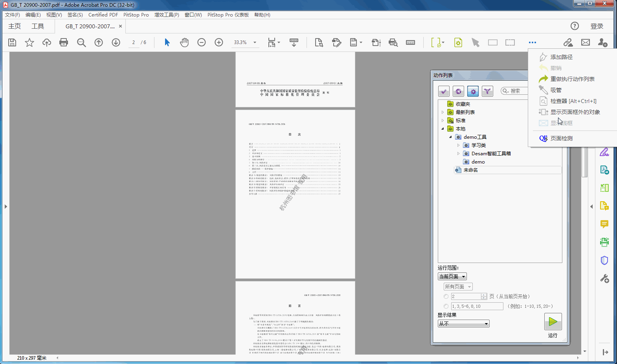
Task: Select 页面检测 from the popup menu
Action: tap(561, 138)
